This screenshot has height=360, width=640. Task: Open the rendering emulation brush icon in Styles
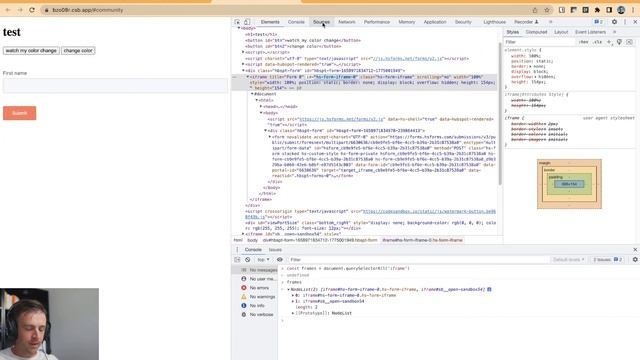619,42
